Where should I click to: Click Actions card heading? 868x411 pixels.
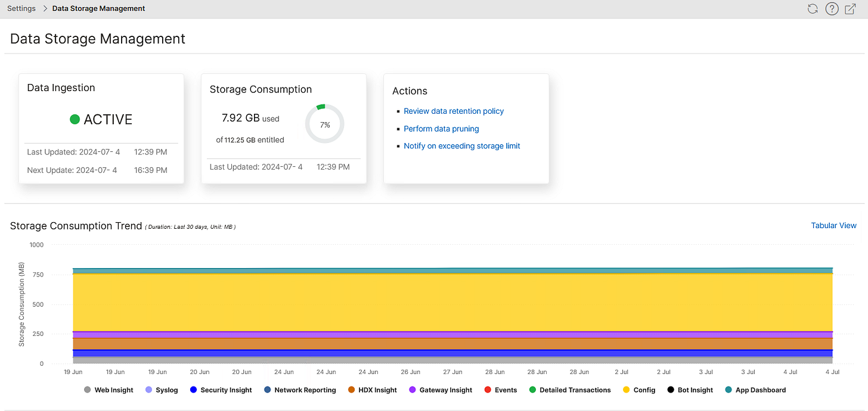pyautogui.click(x=410, y=91)
